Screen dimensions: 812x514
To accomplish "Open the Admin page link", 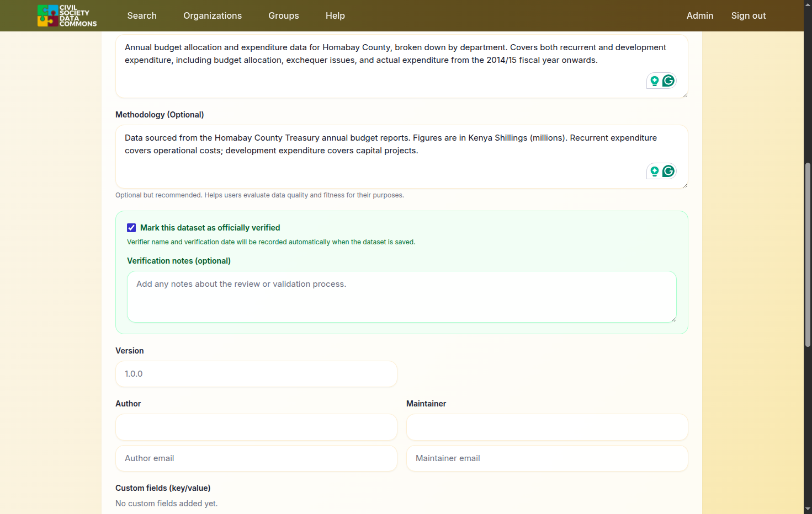I will [700, 15].
